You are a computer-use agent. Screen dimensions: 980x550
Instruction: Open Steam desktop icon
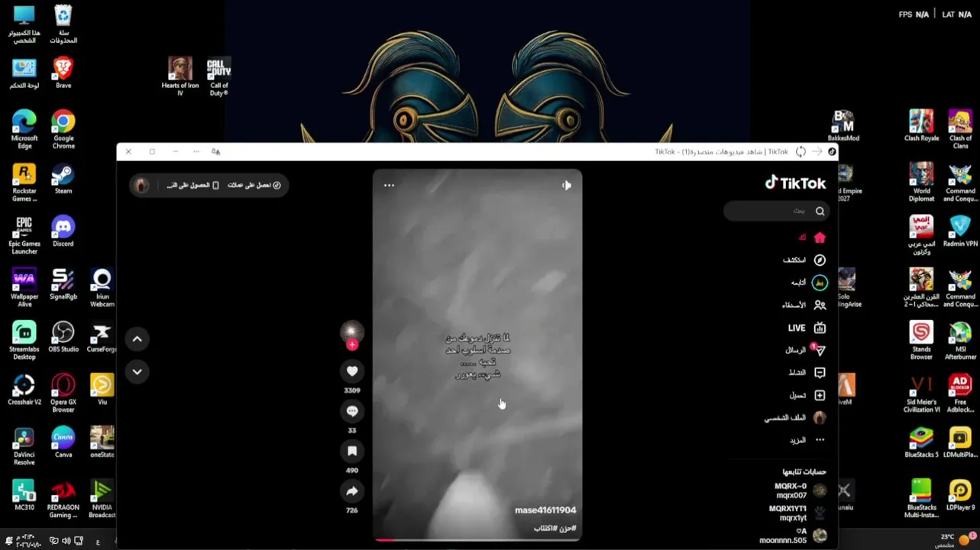[x=63, y=180]
